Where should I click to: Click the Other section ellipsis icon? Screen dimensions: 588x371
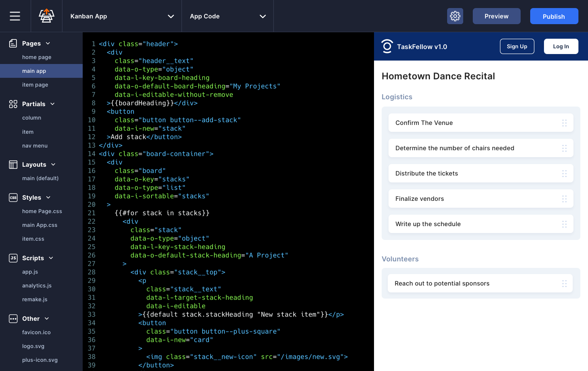[x=13, y=318]
